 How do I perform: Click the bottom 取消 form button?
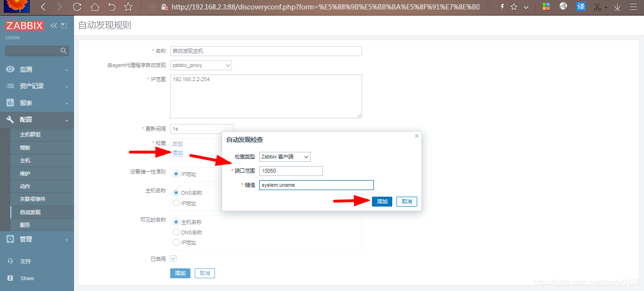(205, 273)
